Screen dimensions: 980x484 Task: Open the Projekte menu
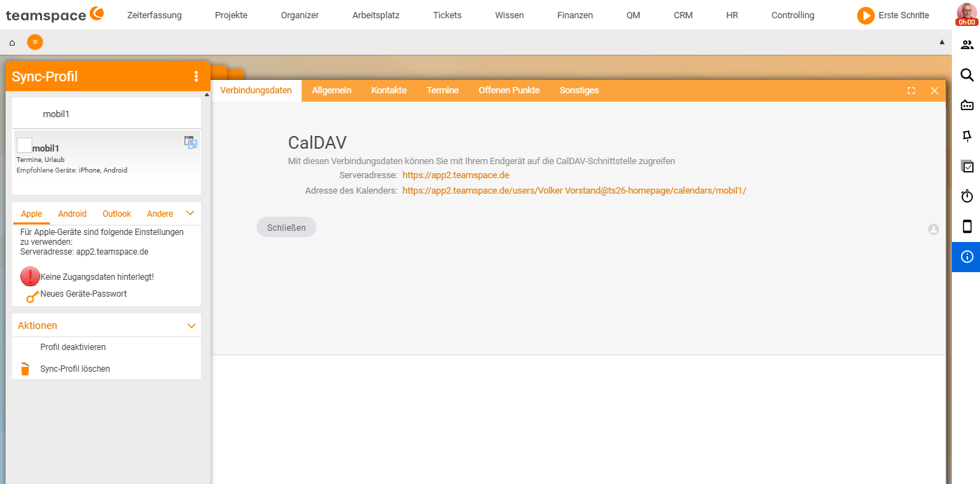click(231, 15)
